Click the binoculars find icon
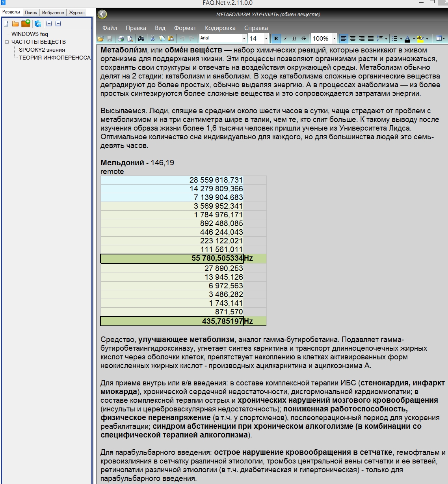The width and height of the screenshot is (448, 484). [141, 39]
